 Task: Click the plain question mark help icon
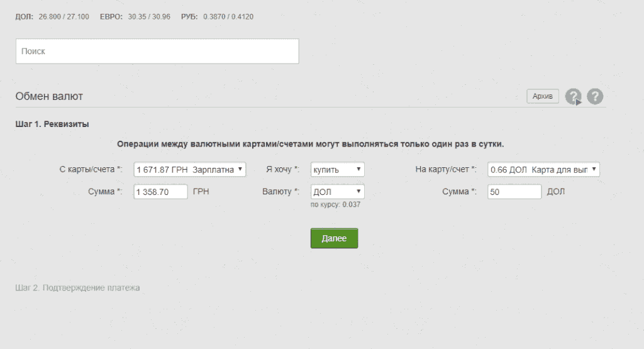pyautogui.click(x=595, y=96)
